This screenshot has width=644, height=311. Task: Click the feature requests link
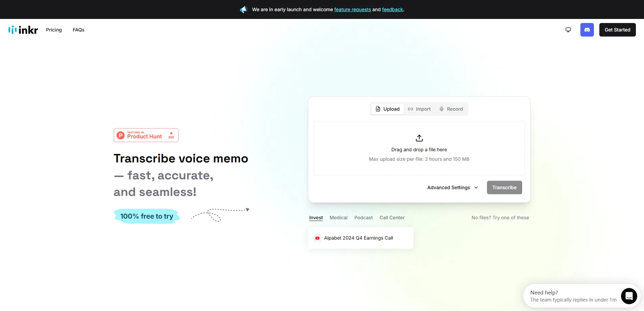(352, 9)
